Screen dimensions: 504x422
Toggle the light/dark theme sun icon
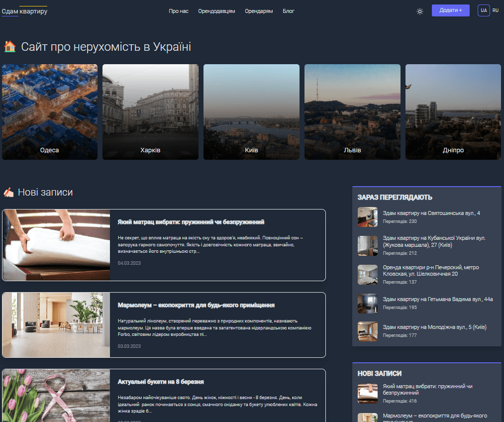pos(420,11)
